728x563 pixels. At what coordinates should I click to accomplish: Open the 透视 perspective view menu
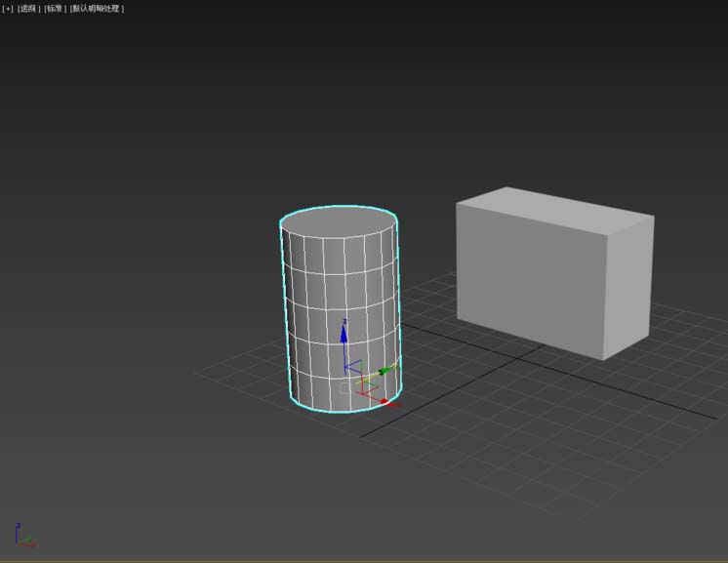point(28,9)
